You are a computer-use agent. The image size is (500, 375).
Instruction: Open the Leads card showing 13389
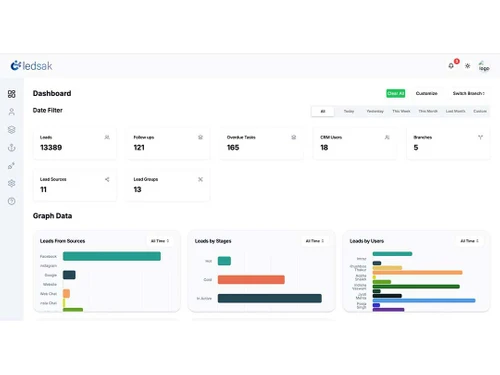tap(75, 143)
